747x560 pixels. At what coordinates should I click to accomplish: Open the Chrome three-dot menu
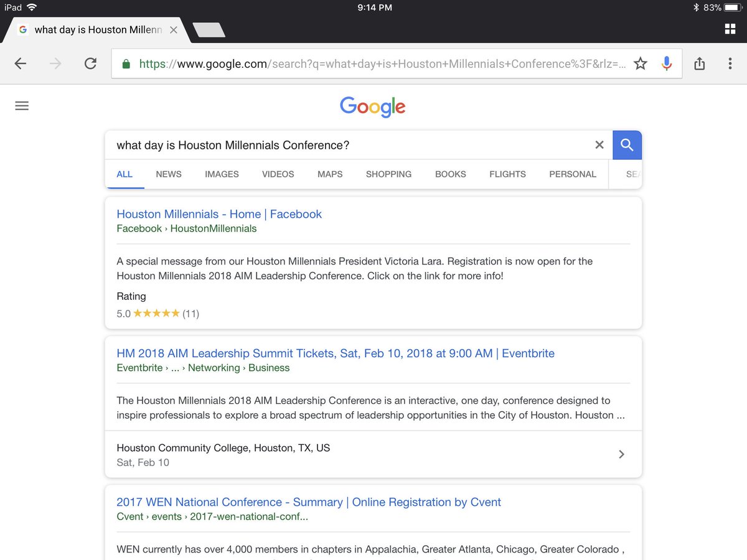[730, 63]
